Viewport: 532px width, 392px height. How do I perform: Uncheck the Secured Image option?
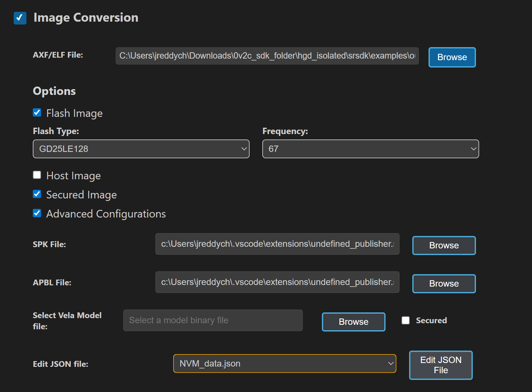pos(37,194)
